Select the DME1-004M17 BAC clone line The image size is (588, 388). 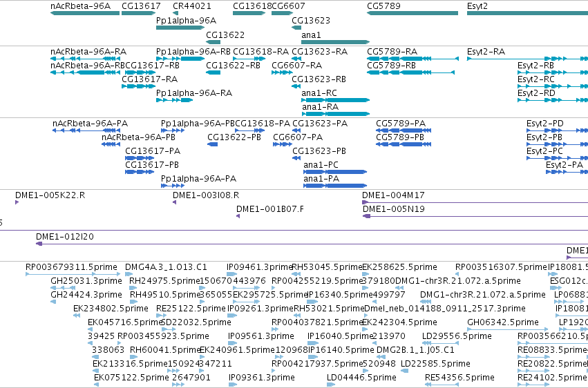pos(475,202)
